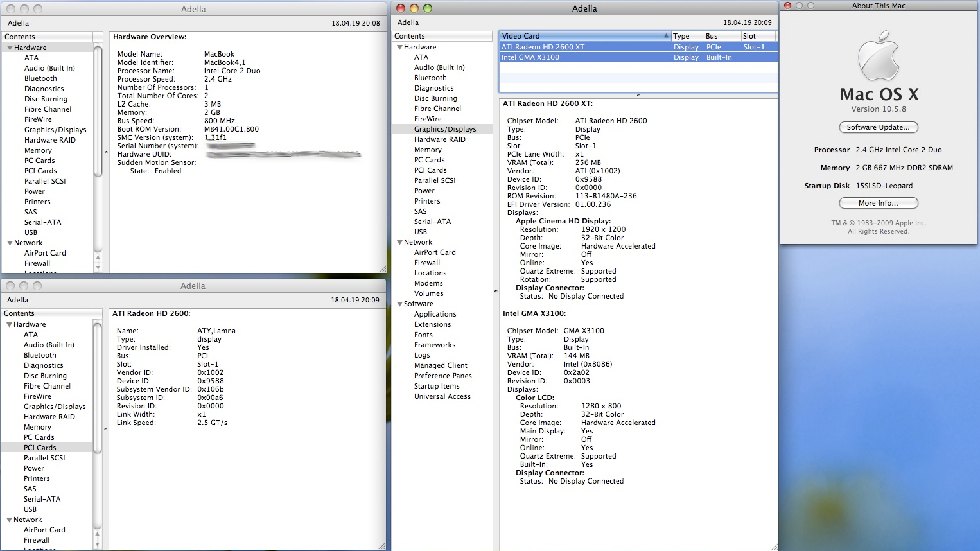
Task: Select Hardware RAID in bottom-left window
Action: coord(49,417)
